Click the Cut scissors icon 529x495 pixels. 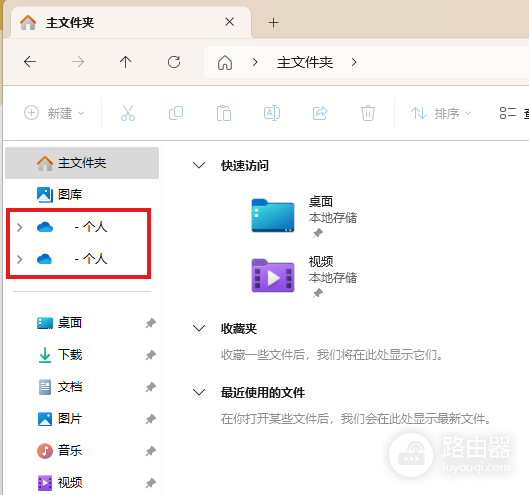coord(128,113)
